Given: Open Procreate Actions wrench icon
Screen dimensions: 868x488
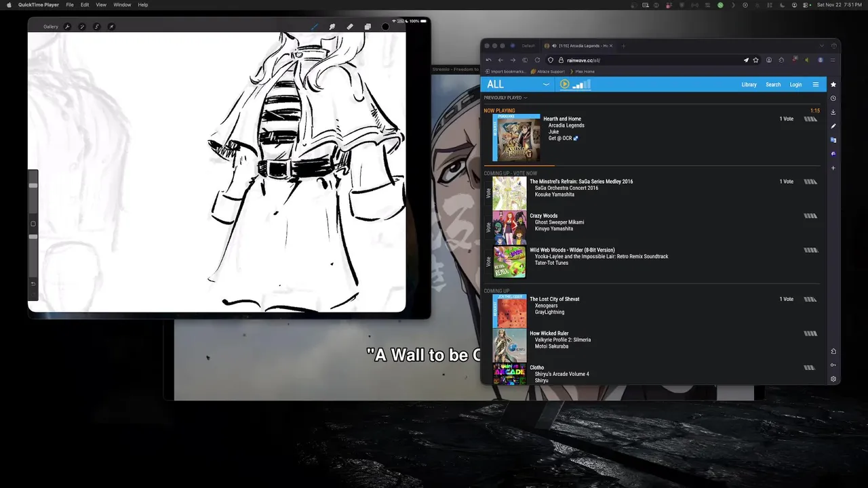Looking at the screenshot, I should coord(67,26).
